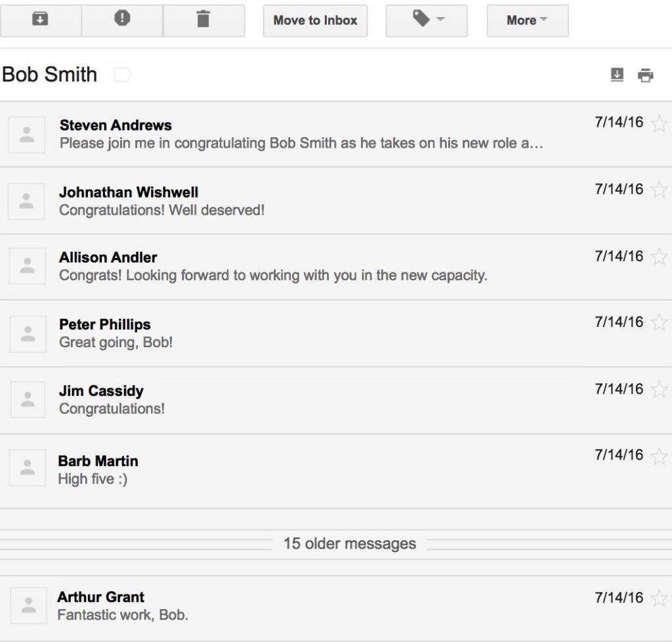
Task: Click Arthur Grant's avatar icon
Action: coord(28,605)
